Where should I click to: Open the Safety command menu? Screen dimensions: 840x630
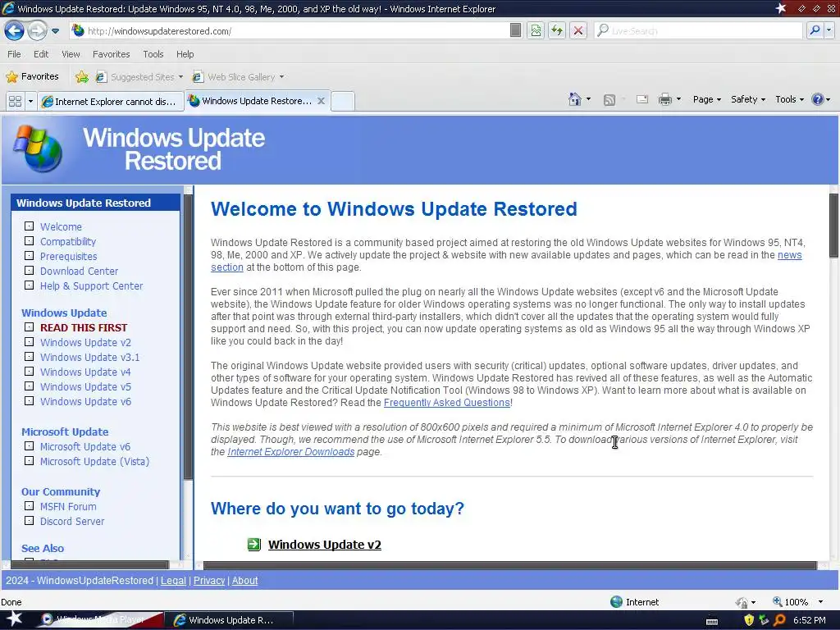(748, 99)
